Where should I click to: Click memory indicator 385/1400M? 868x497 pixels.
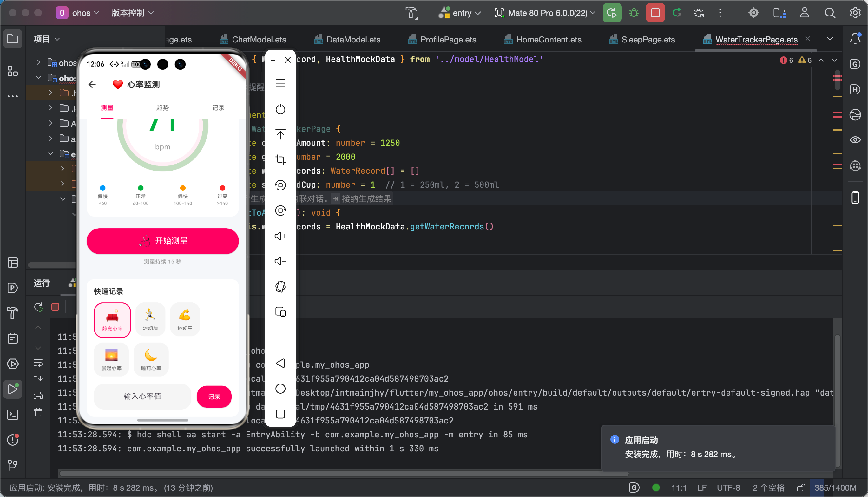(835, 488)
